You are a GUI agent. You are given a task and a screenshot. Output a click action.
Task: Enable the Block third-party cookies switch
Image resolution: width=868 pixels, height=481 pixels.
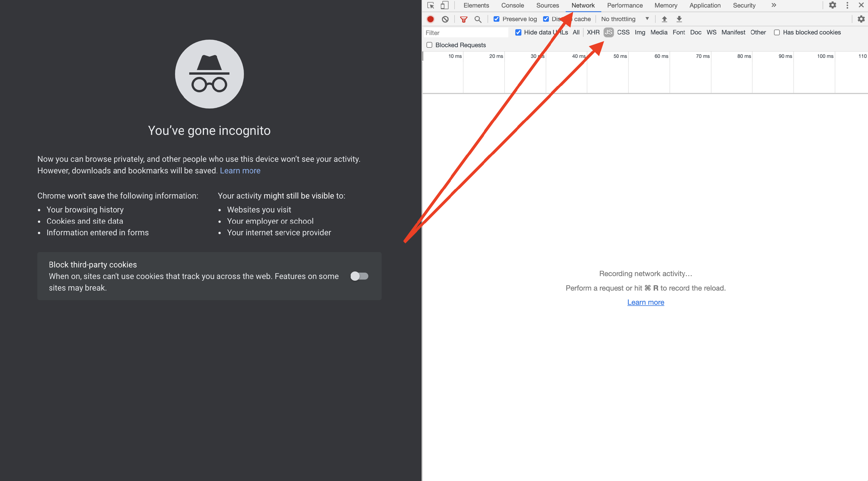359,276
